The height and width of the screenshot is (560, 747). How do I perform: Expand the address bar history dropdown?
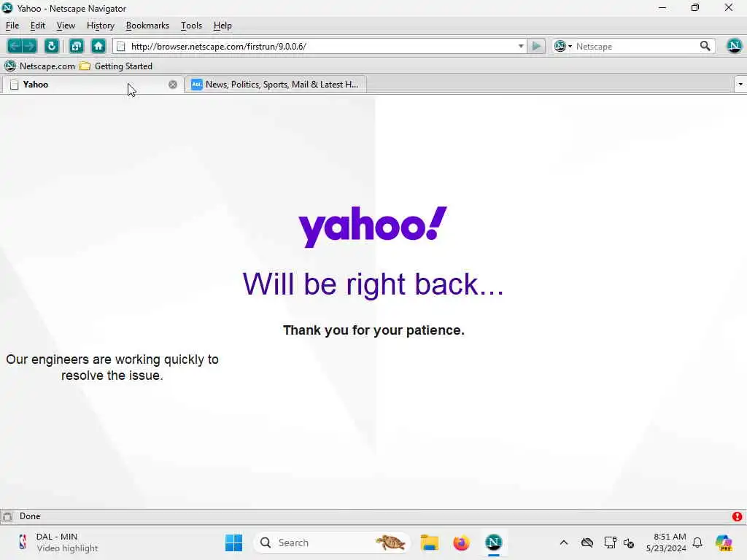pos(521,46)
